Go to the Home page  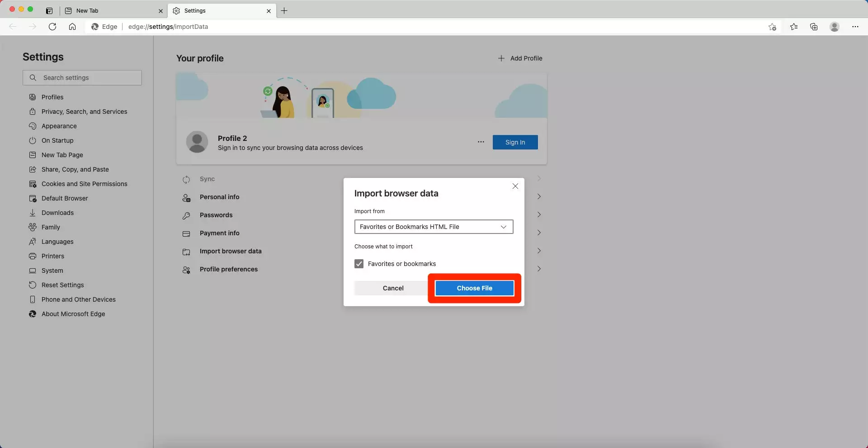click(72, 27)
